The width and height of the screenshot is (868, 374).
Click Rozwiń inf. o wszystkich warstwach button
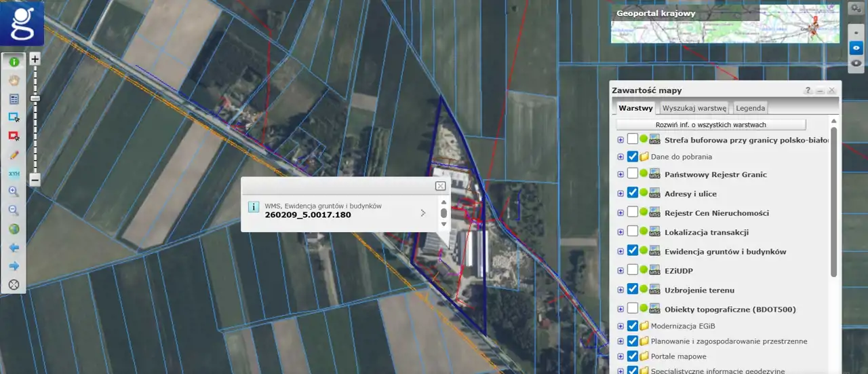pyautogui.click(x=710, y=125)
